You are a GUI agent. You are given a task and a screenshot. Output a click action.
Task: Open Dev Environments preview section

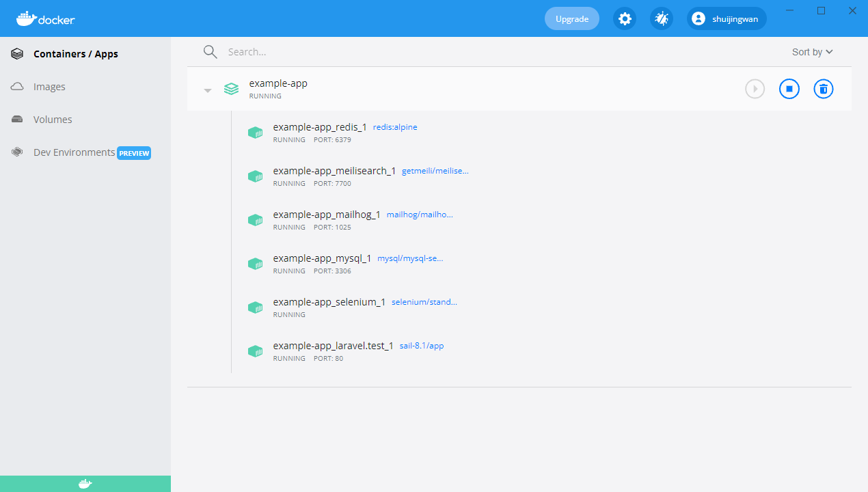[74, 152]
